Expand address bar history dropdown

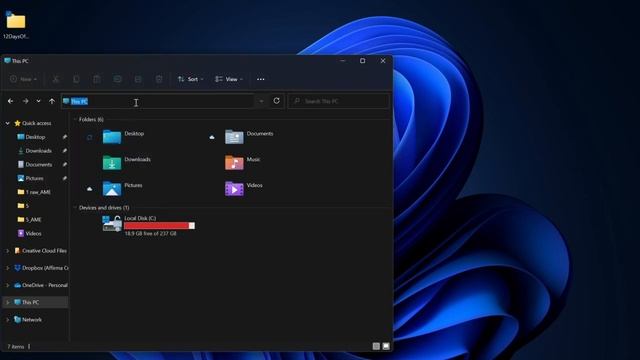click(x=261, y=101)
